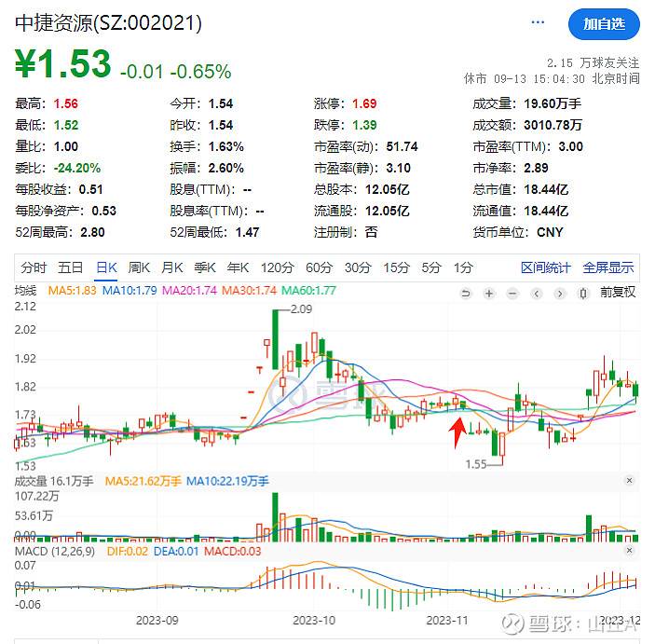Click the 2.09 high marker on chart

[x=301, y=309]
